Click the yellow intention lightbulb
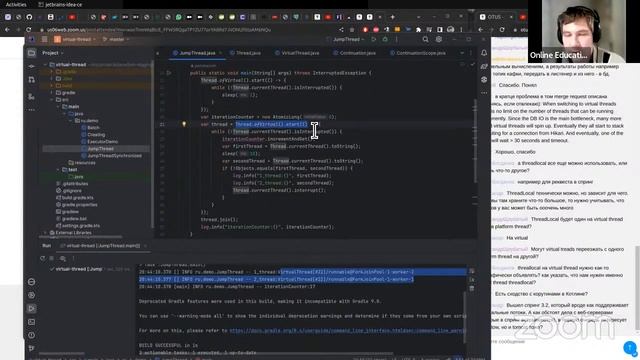Viewport: 640px width, 360px height. [x=184, y=124]
